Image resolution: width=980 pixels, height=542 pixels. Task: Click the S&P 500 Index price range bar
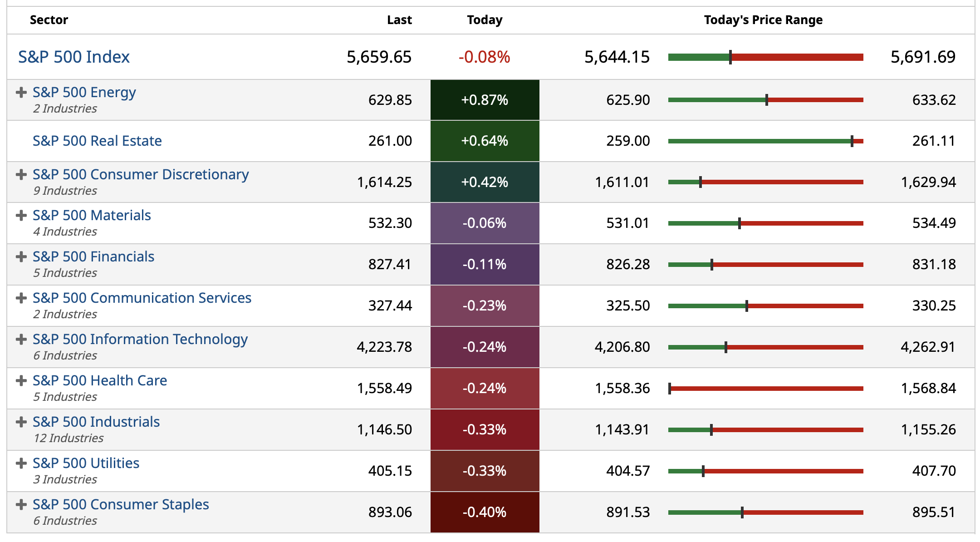click(x=765, y=57)
